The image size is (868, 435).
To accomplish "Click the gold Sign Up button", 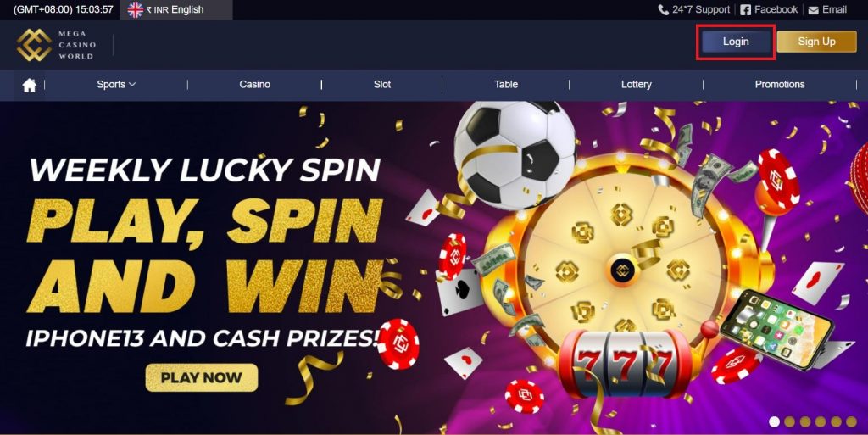I will [x=816, y=42].
